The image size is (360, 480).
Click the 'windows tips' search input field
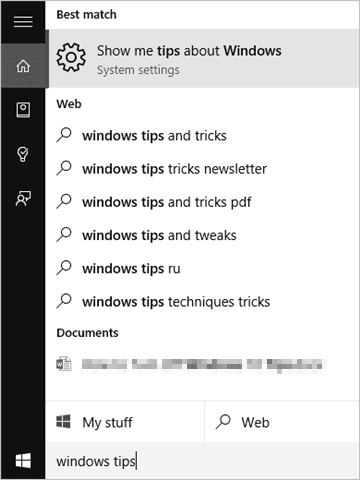click(203, 461)
